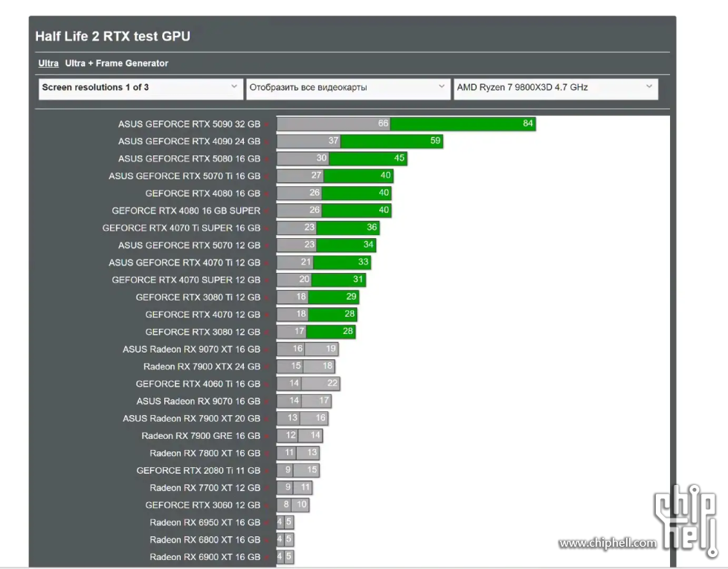Viewport: 728px width, 569px height.
Task: Select the Radeon RX 6950 XT 16 GB label
Action: tap(205, 523)
